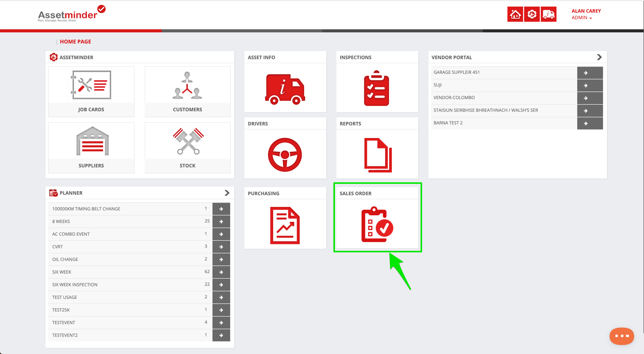This screenshot has height=354, width=644.
Task: Open Garage Suppleir 451 arrow
Action: 590,73
